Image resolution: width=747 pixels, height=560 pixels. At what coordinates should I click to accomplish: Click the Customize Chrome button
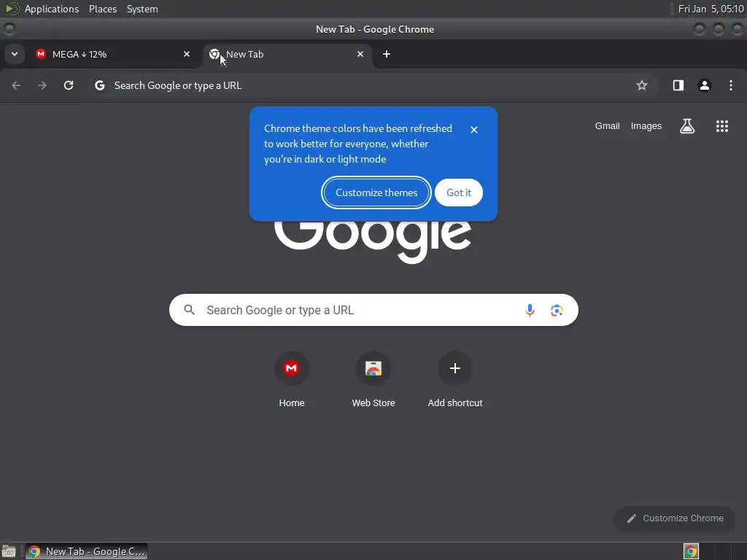(x=674, y=518)
